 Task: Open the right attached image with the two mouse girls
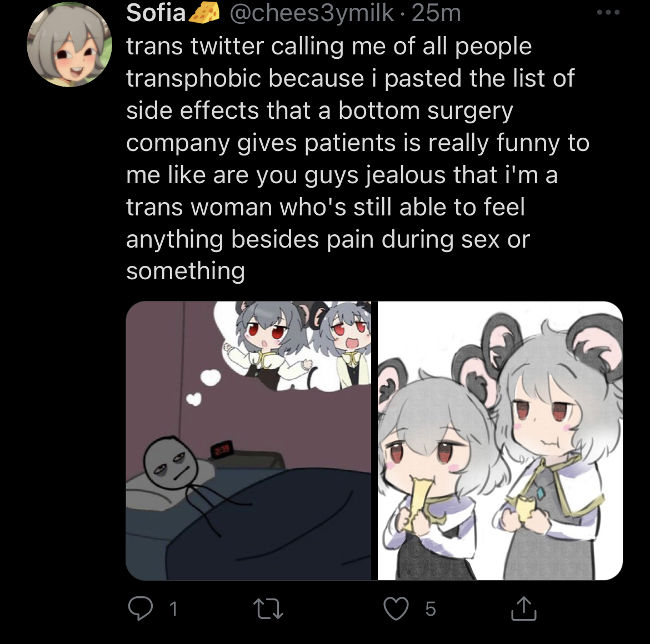coord(500,440)
